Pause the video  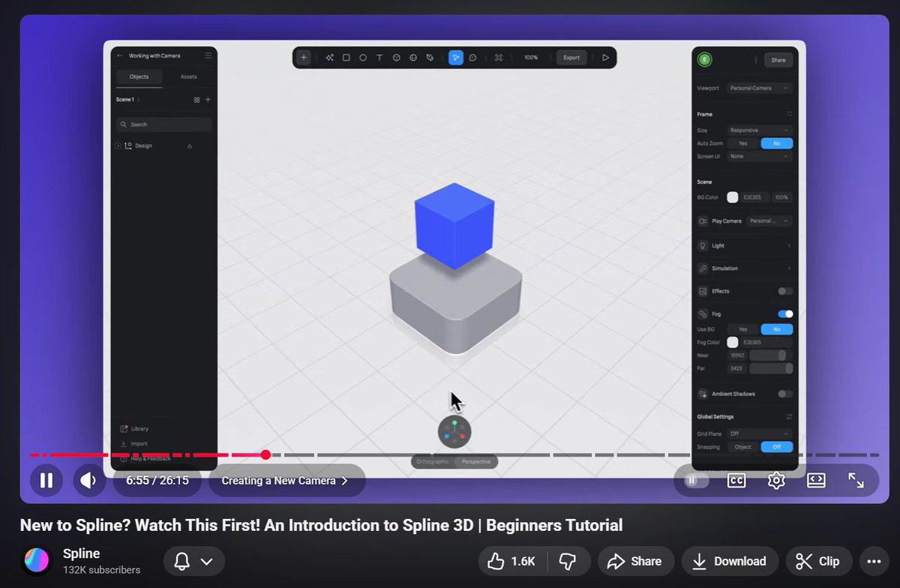tap(46, 480)
